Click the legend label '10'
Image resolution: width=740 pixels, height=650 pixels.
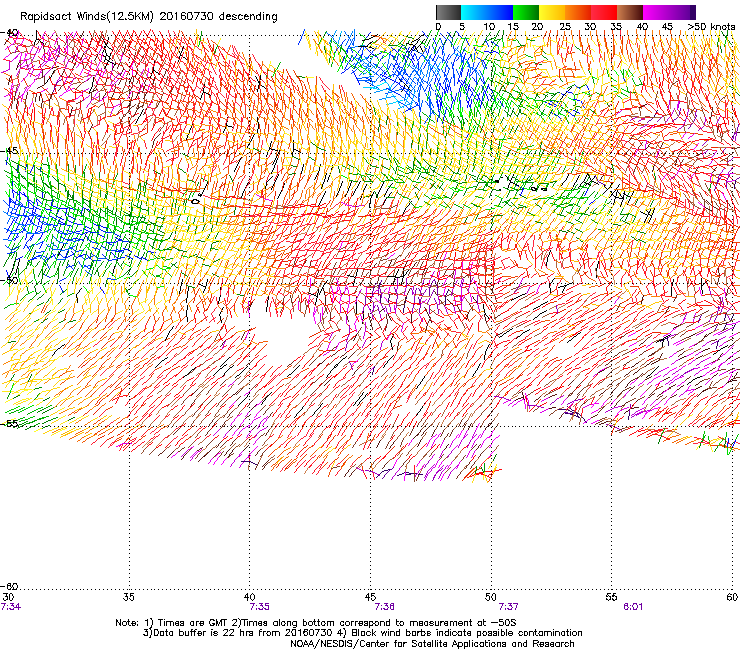click(489, 27)
